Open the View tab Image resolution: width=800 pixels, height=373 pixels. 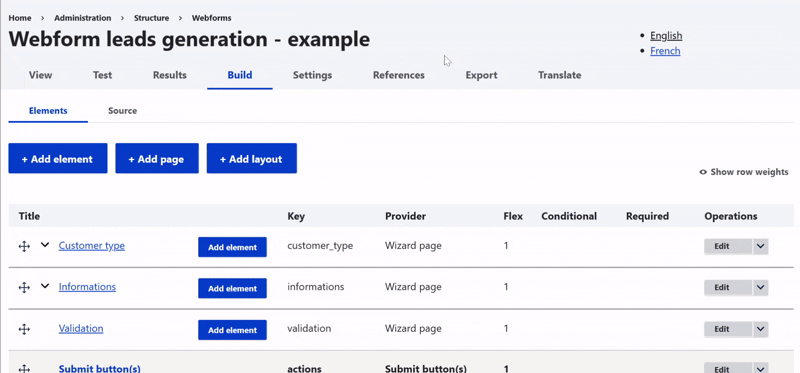pos(40,75)
